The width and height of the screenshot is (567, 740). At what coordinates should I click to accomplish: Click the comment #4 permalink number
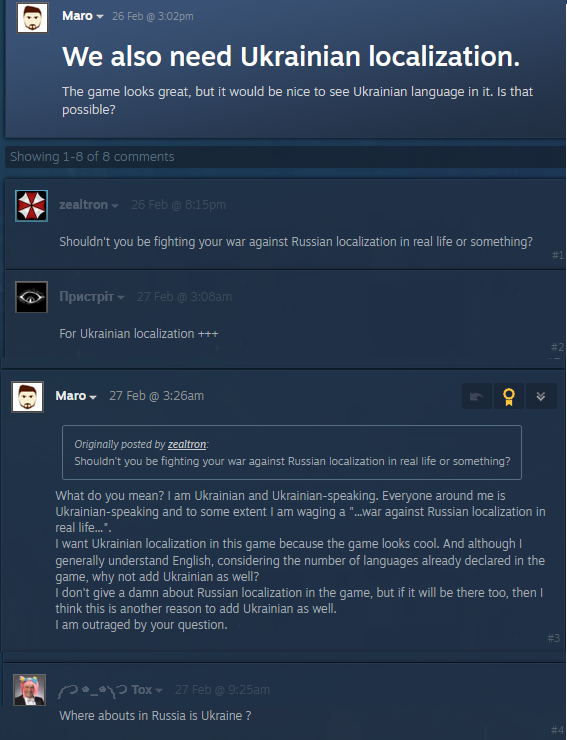[557, 730]
